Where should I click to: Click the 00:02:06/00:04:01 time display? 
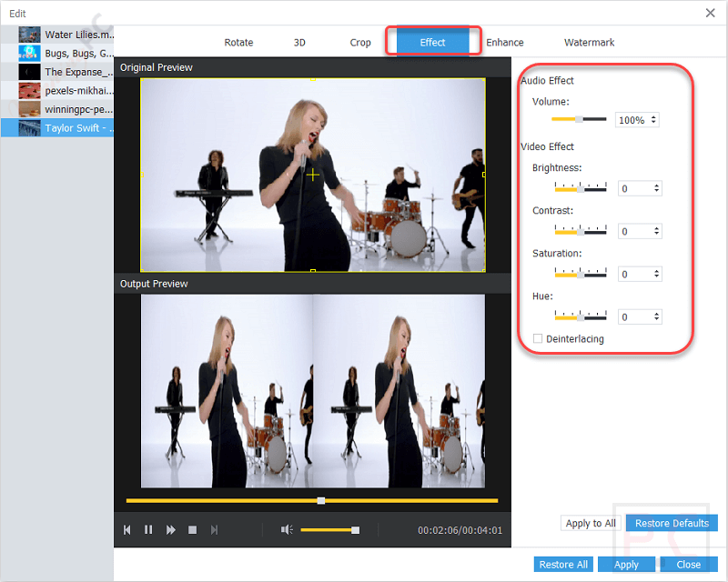pos(460,530)
